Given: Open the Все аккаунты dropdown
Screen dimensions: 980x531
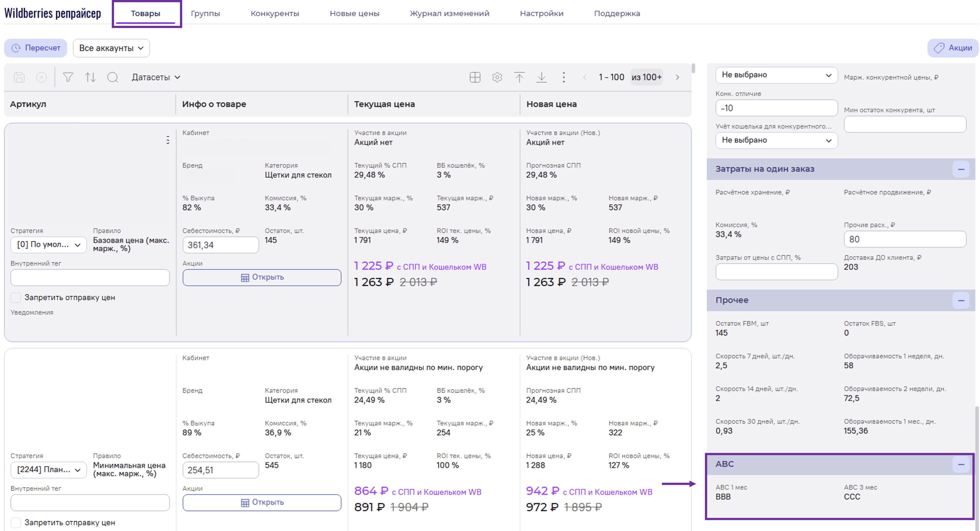Looking at the screenshot, I should (x=111, y=48).
